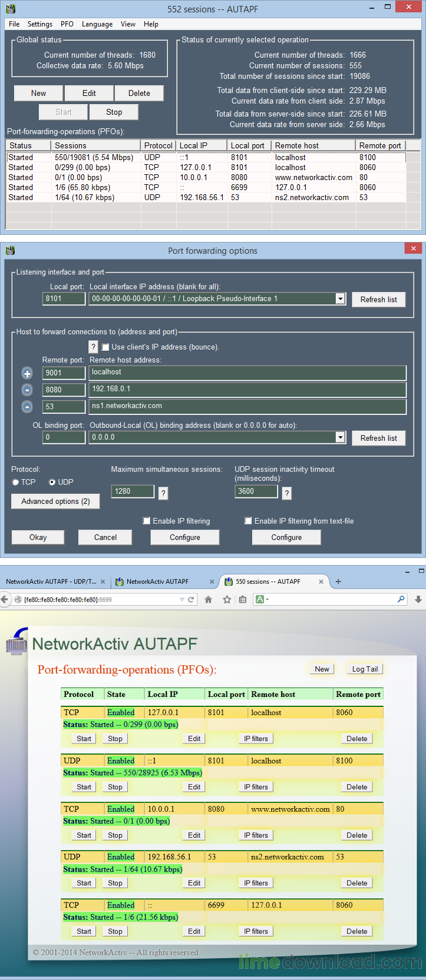This screenshot has width=426, height=980.
Task: Enable 'Use client's IP address (bounce)' checkbox
Action: tap(106, 347)
